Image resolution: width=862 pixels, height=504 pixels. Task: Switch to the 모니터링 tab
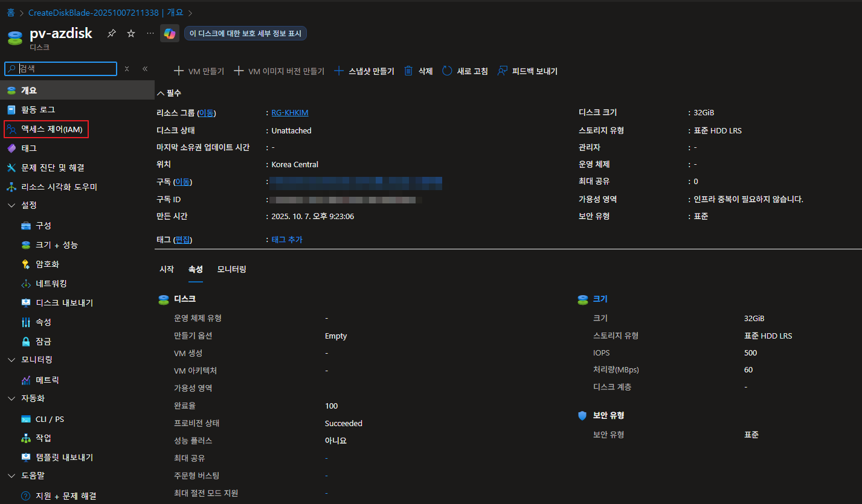[232, 269]
